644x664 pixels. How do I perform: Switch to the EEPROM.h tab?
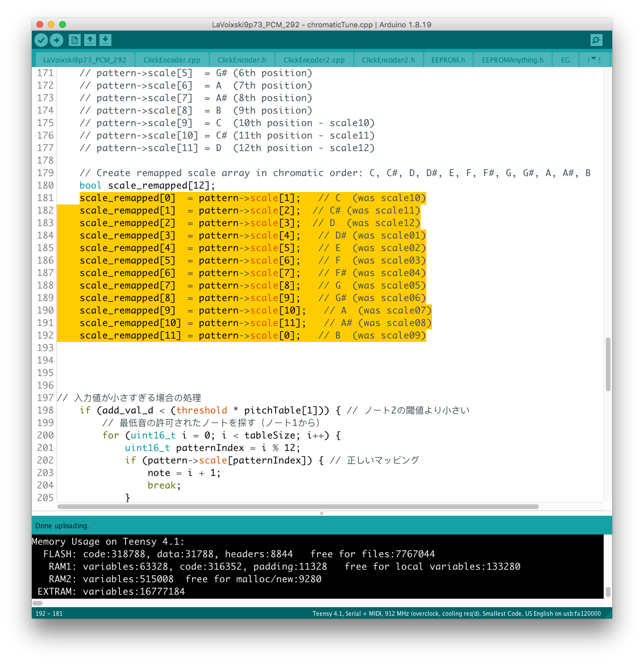click(x=448, y=60)
